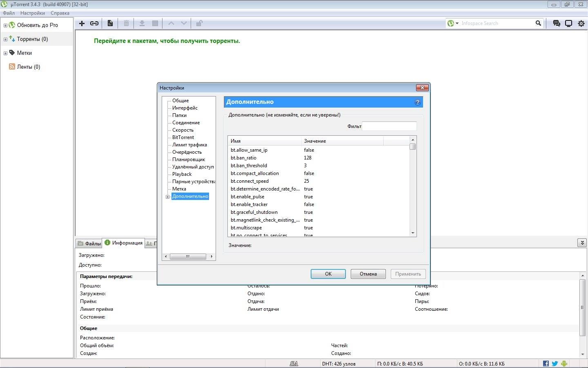Set bt.allow_same_ip to true
The width and height of the screenshot is (588, 368).
point(309,150)
